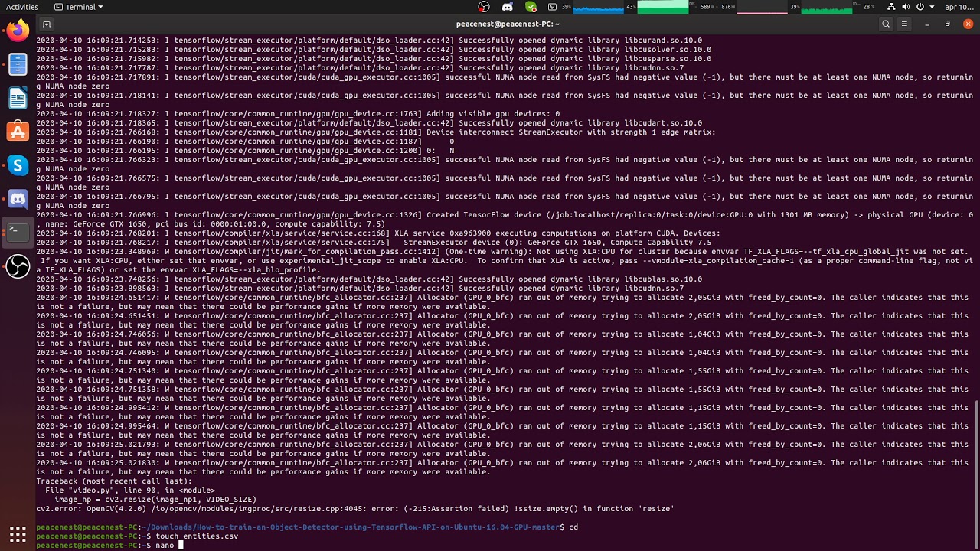Click the blue CPU usage graph

(599, 7)
